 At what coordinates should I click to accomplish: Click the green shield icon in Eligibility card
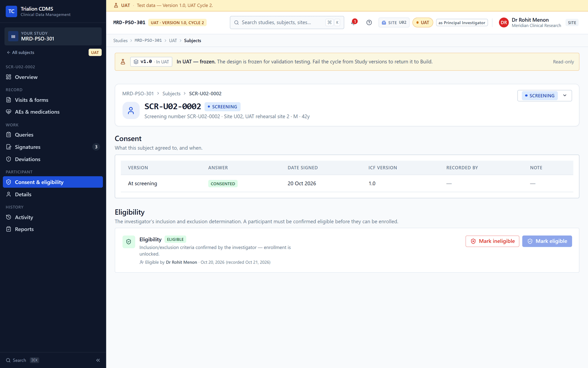click(x=129, y=242)
